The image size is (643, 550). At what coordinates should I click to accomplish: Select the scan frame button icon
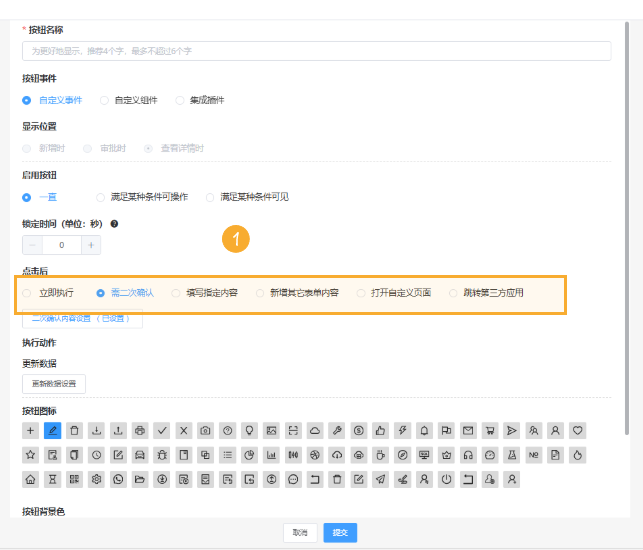coord(293,431)
